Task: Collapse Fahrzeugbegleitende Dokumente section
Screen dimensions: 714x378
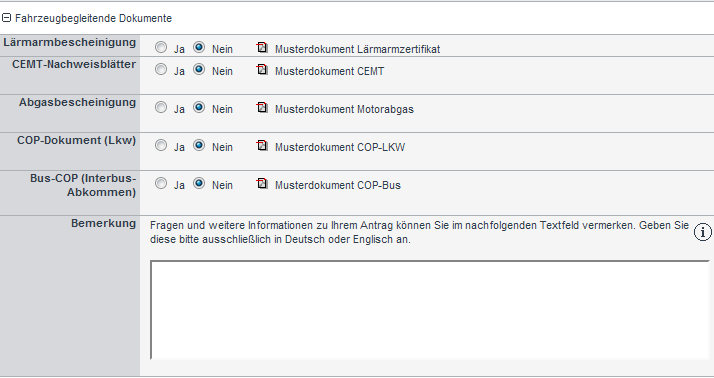Action: point(6,18)
